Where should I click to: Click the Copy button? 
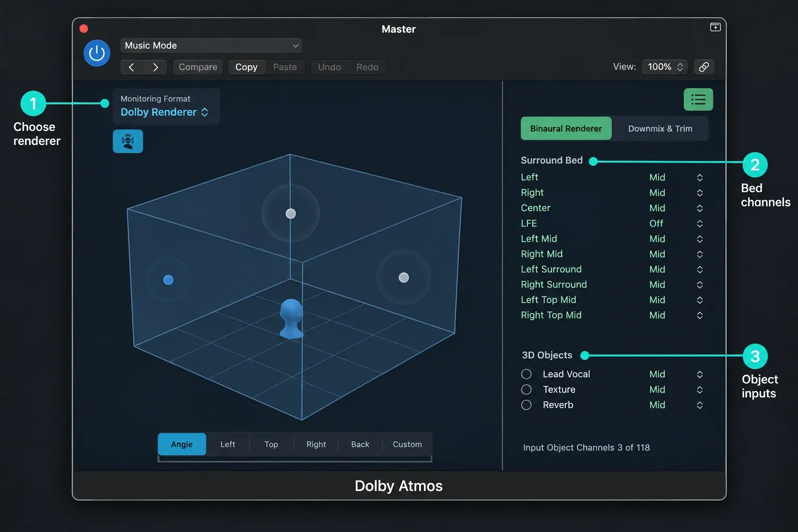246,67
